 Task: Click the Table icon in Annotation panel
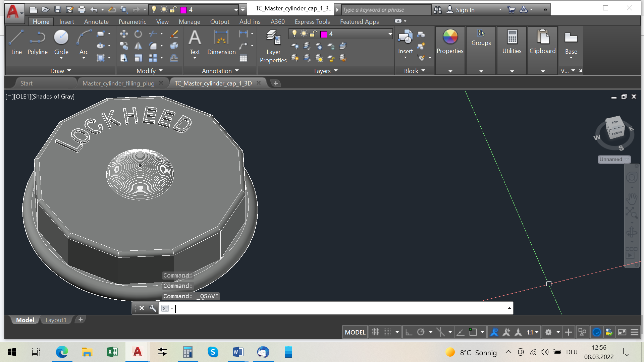click(244, 58)
